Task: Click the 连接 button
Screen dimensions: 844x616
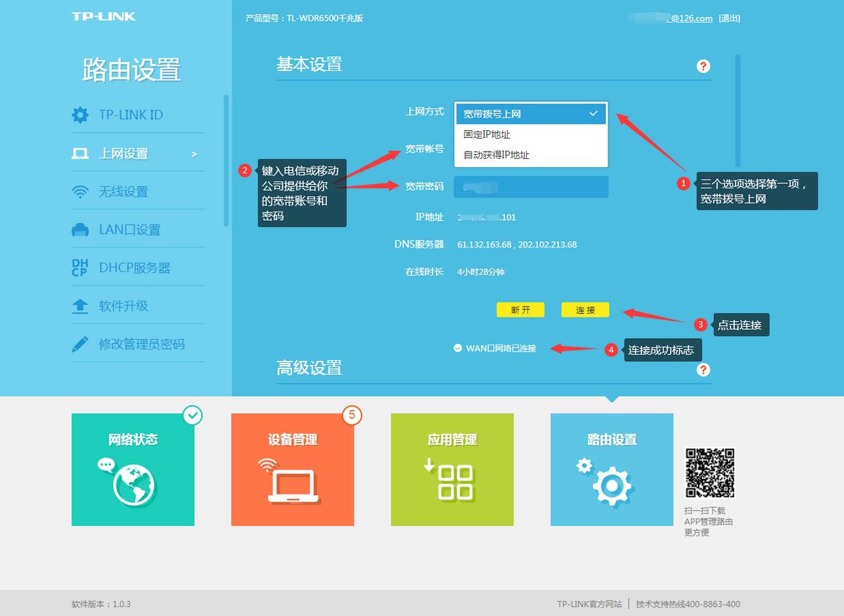Action: (x=584, y=309)
